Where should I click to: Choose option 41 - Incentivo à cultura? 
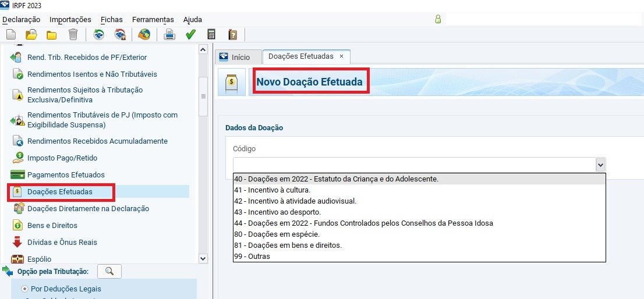coord(272,190)
